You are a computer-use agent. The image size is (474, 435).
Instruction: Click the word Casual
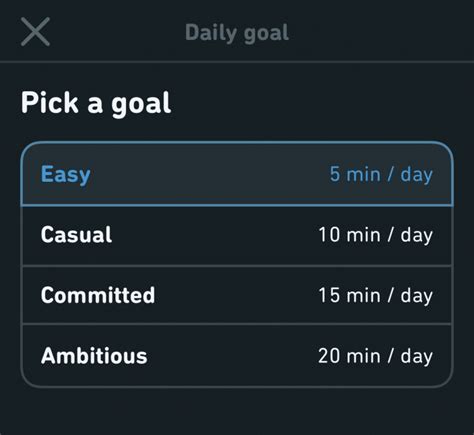coord(76,235)
